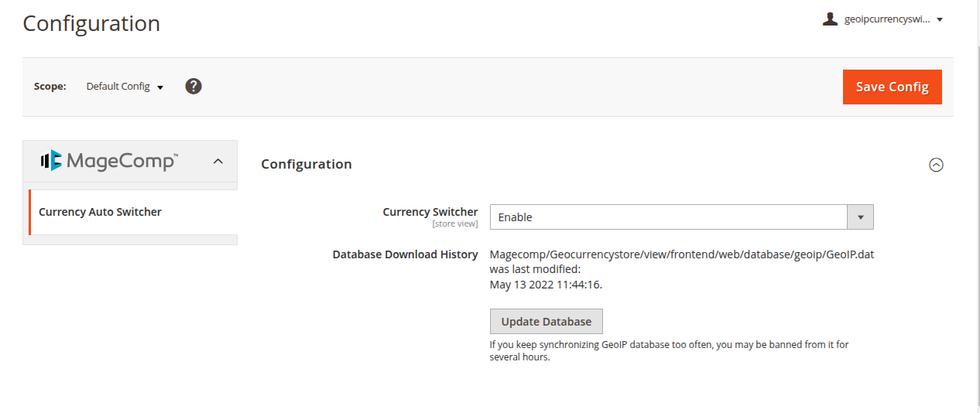Click the GeoIP.dat file path text

tap(681, 254)
